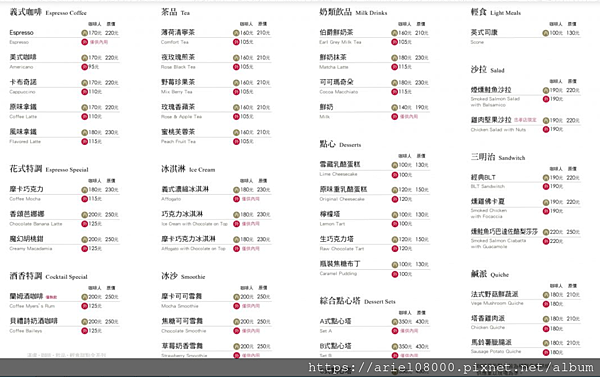Click the gold coin icon in the 法式野菇鮮蔬派 row
This screenshot has width=600, height=377.
(546, 295)
